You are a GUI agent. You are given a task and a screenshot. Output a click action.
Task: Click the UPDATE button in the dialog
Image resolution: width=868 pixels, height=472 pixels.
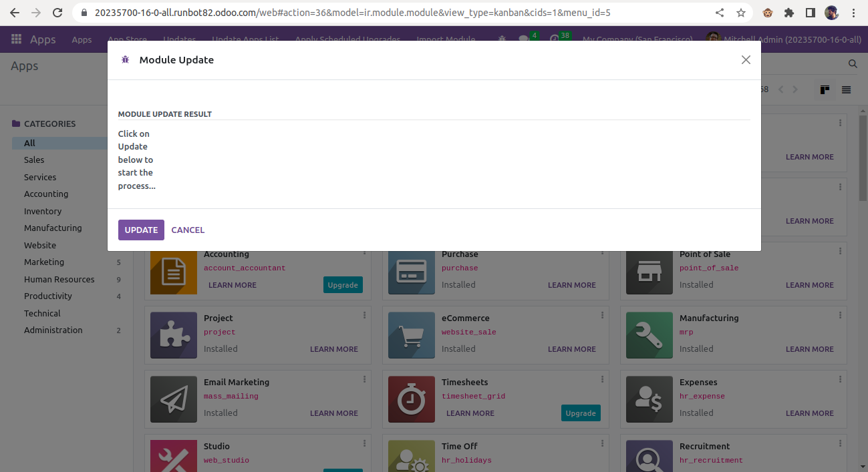click(141, 230)
